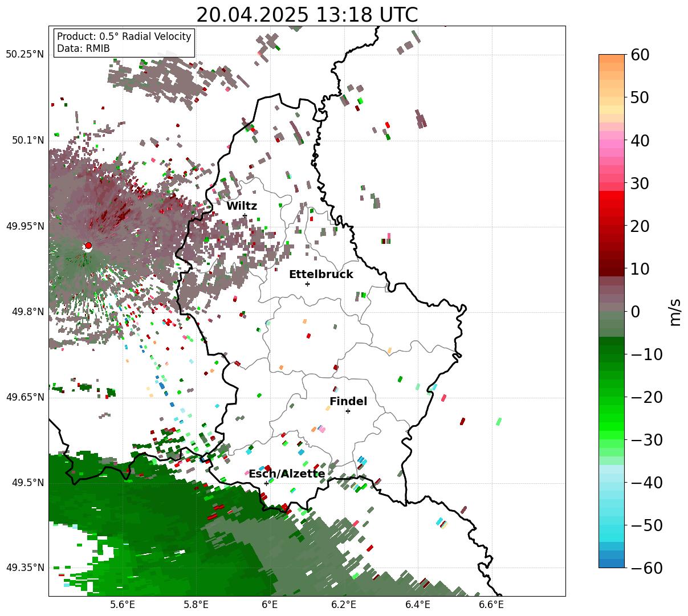
Task: Click the 49.95°N latitude tick label
Action: tap(25, 226)
